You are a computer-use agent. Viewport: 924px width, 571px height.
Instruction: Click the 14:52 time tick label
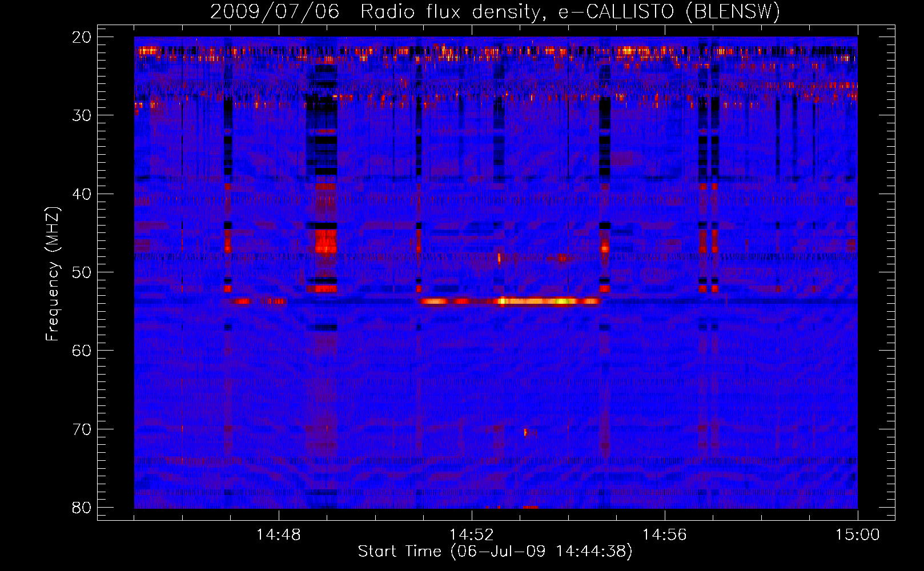[472, 535]
